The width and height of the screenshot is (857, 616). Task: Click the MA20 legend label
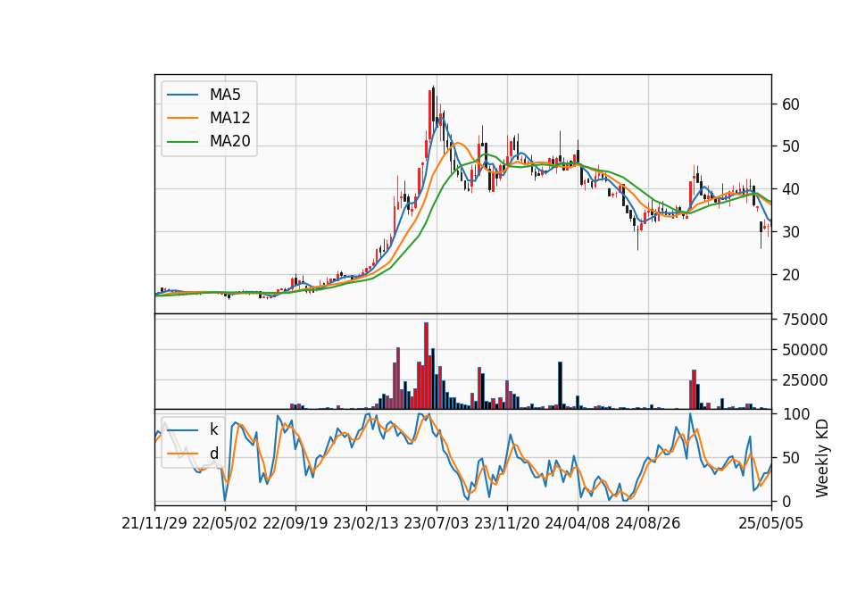tap(229, 142)
